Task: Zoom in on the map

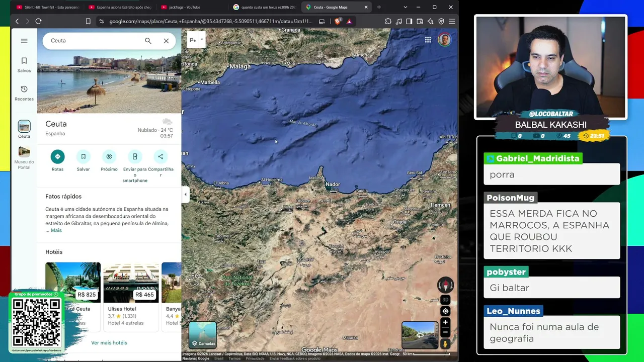Action: [445, 322]
